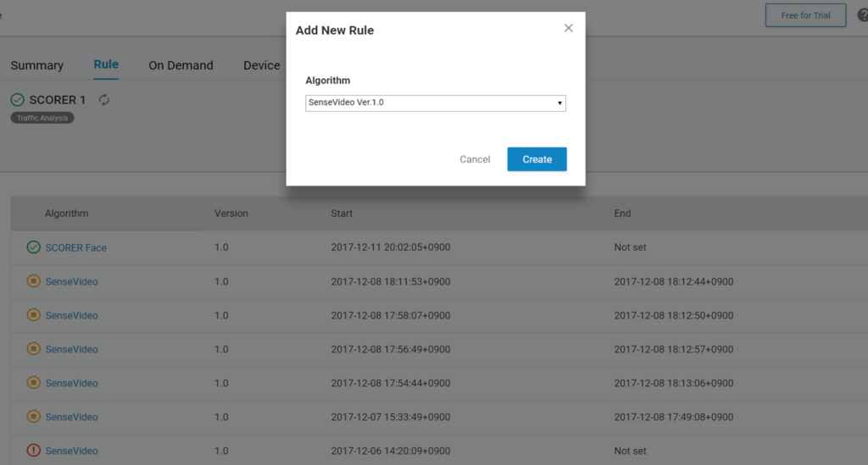Click the Add New Rule dialog title
Screen dimensions: 868x465
click(x=334, y=30)
